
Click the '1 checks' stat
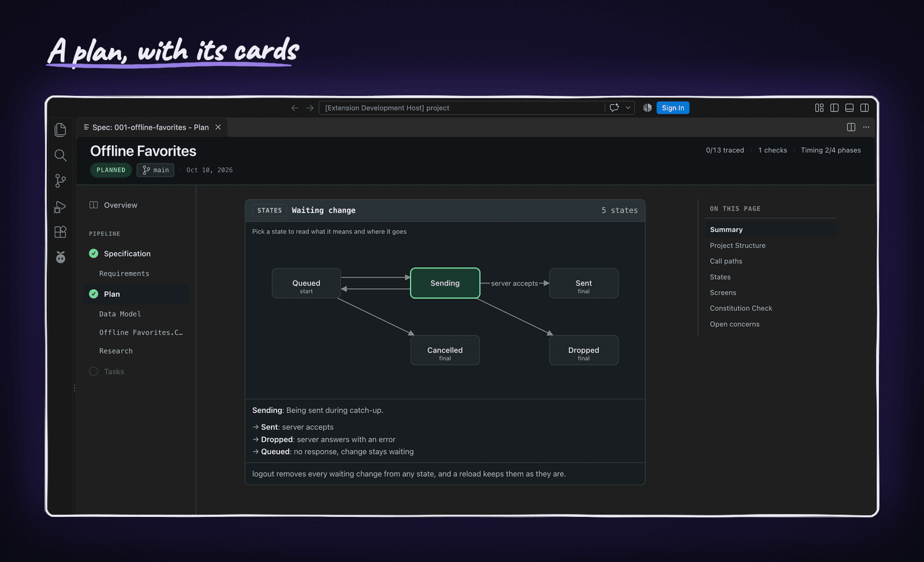click(773, 150)
